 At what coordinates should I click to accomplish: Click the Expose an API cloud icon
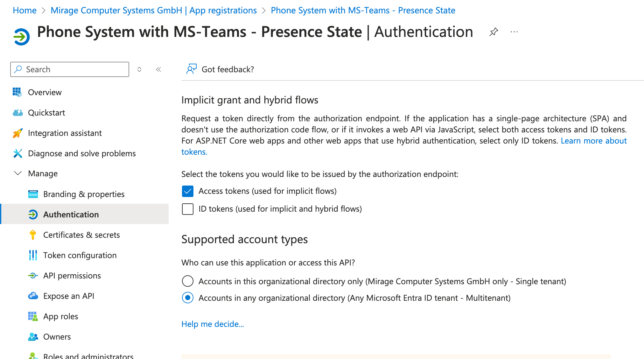[33, 296]
